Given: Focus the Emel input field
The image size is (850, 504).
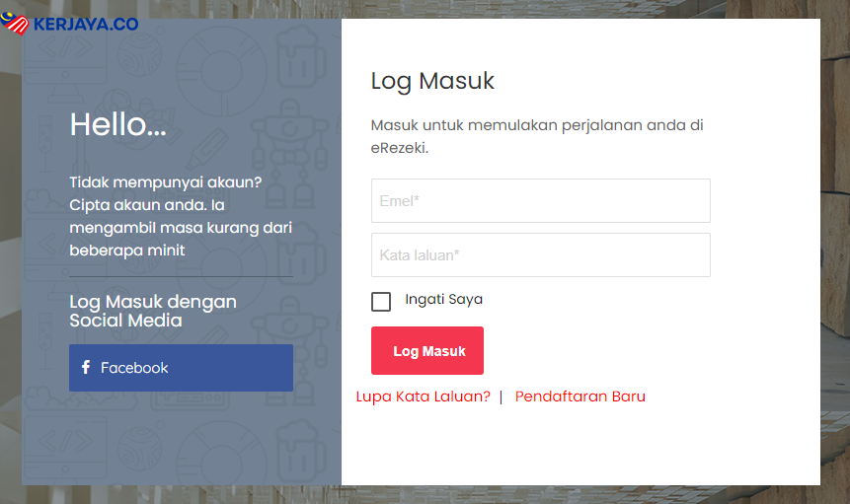Looking at the screenshot, I should (540, 201).
